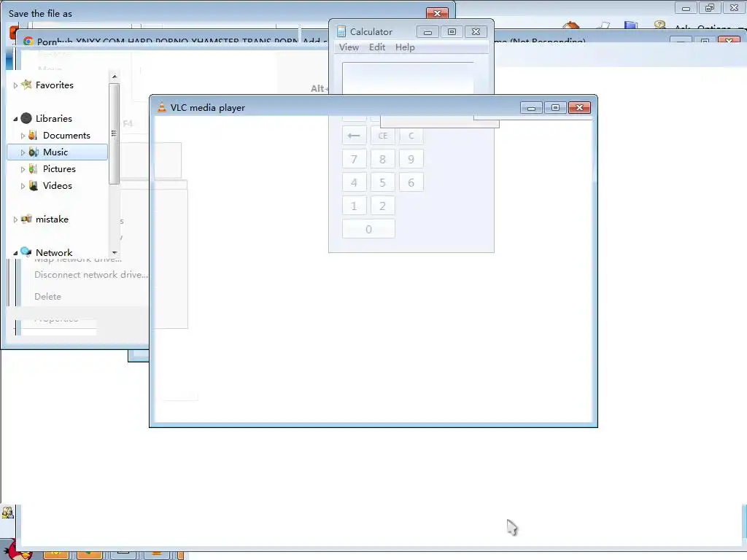Screen dimensions: 747x560
Task: Expand the Favorites tree node
Action: (x=15, y=86)
